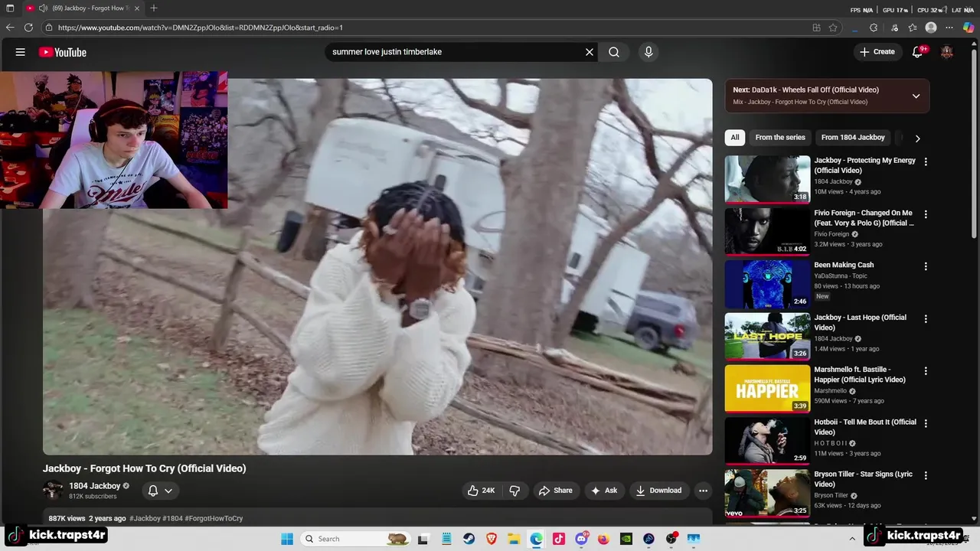This screenshot has width=980, height=551.
Task: Select the All filter chip
Action: click(735, 138)
